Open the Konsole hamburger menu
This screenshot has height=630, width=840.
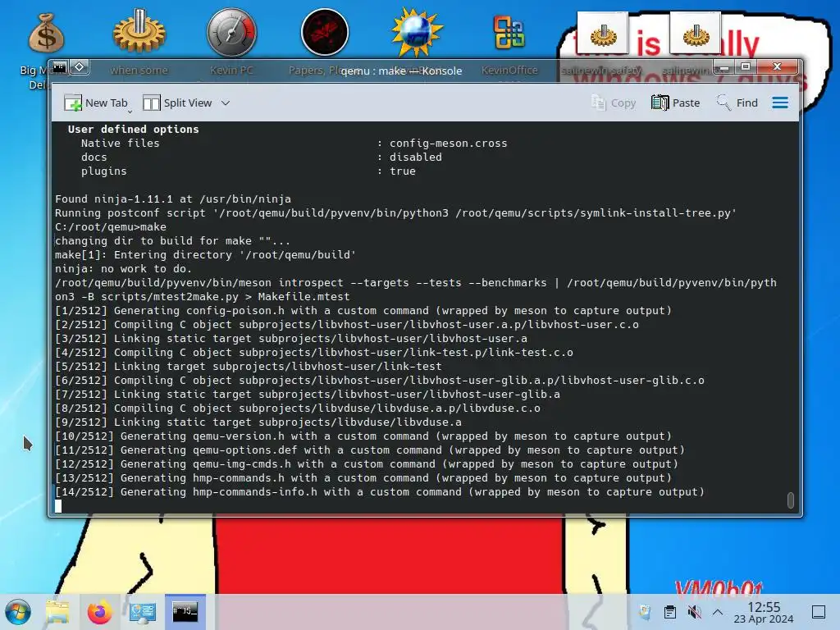coord(780,103)
